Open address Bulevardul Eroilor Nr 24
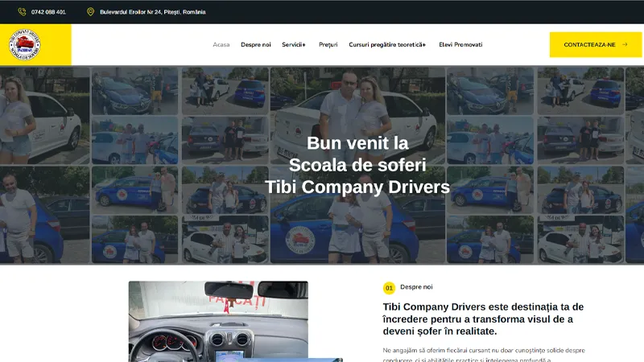Image resolution: width=644 pixels, height=362 pixels. tap(153, 12)
